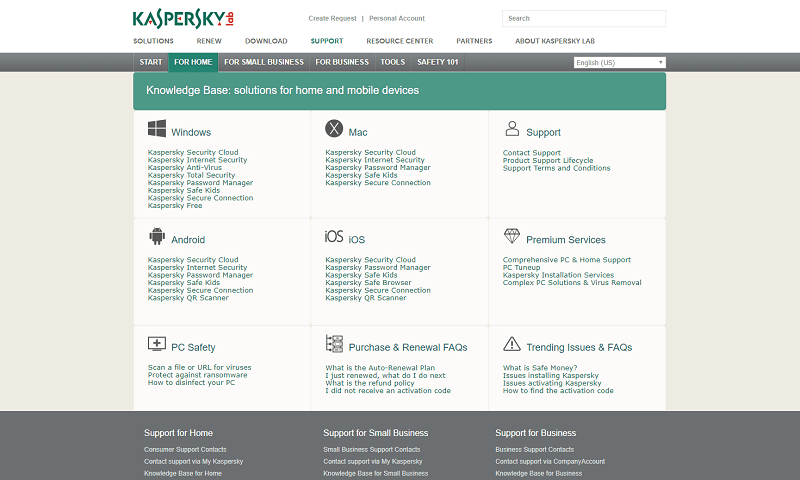Viewport: 800px width, 480px height.
Task: Open Kaspersky Security Cloud under Windows
Action: (x=193, y=152)
